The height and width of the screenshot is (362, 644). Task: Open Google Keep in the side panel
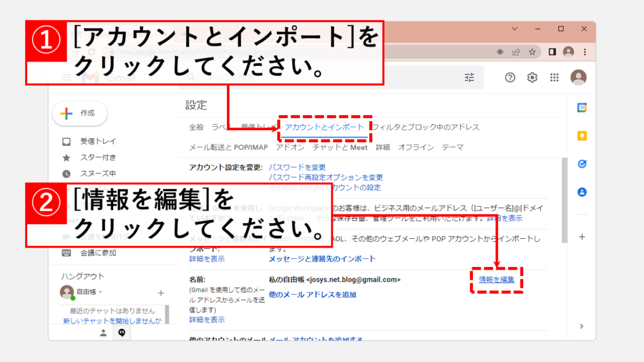[582, 136]
